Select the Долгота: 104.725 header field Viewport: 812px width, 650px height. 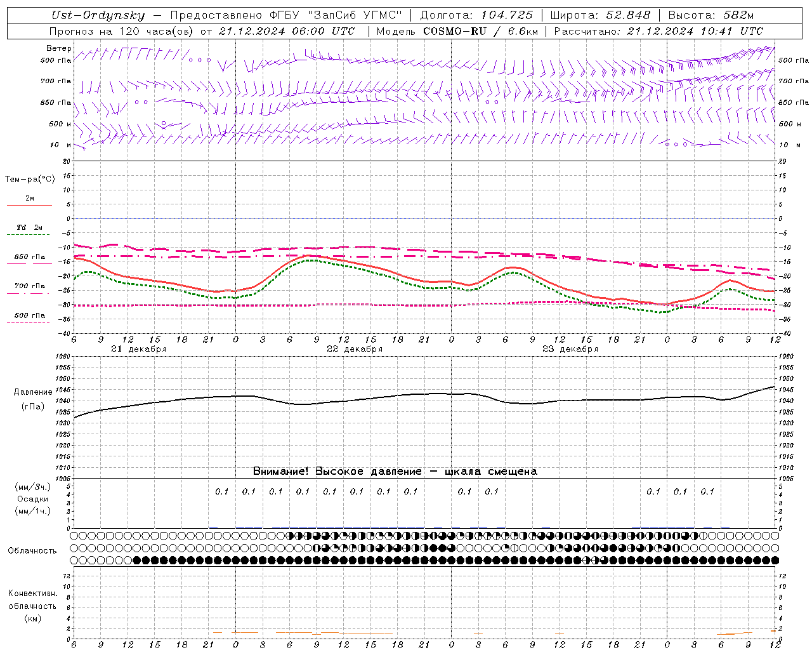click(476, 15)
